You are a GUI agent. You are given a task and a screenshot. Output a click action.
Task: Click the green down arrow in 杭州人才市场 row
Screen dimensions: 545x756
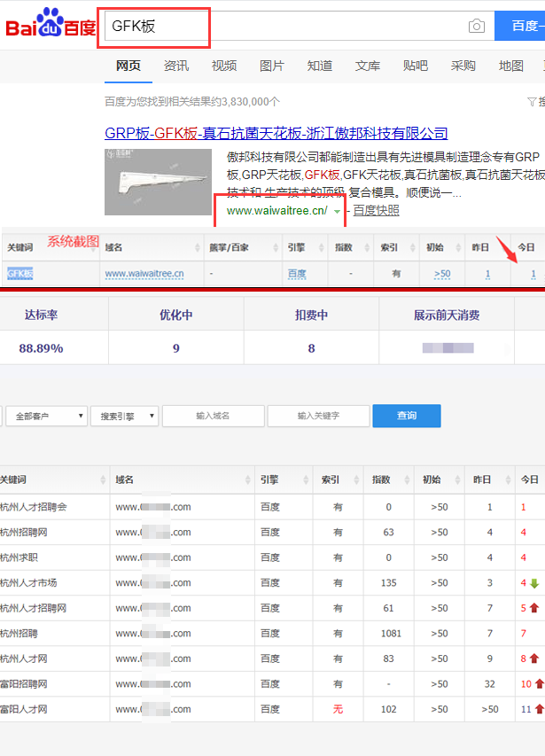click(x=534, y=583)
